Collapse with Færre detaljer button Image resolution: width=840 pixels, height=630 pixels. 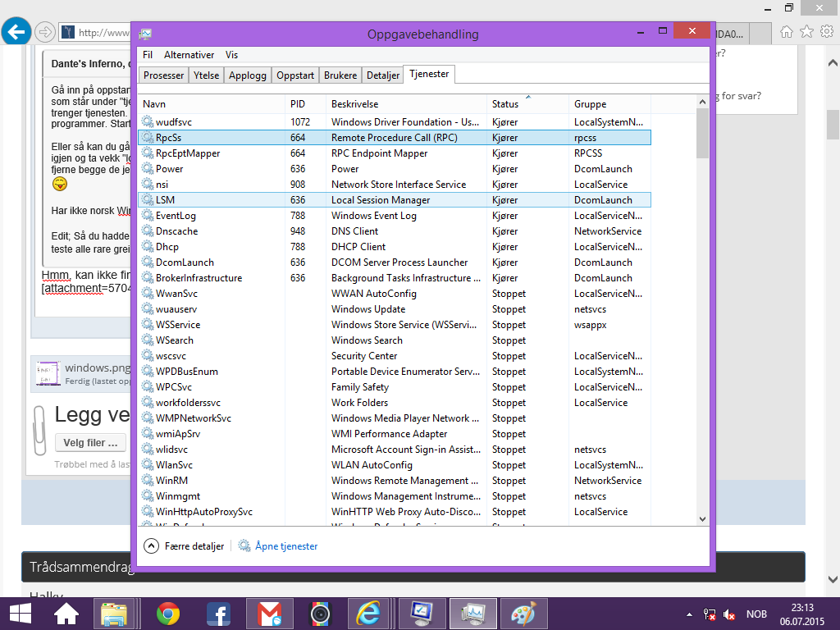[185, 546]
